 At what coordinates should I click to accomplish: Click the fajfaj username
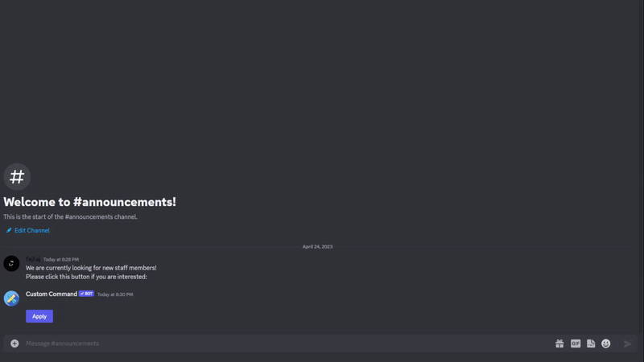[33, 259]
